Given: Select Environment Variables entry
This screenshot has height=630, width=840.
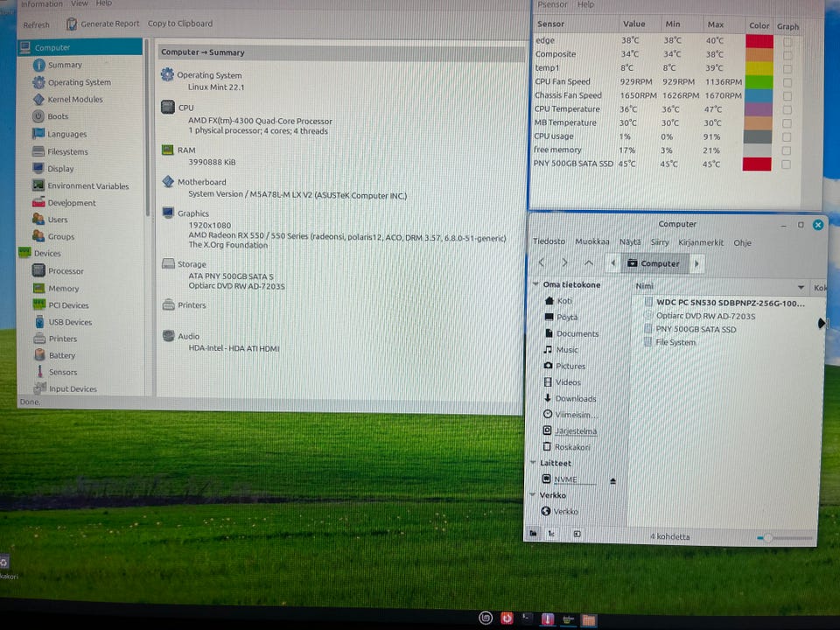Looking at the screenshot, I should (x=88, y=185).
